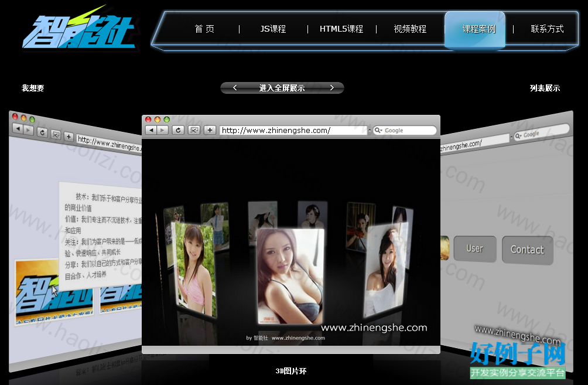Click the Contact button in right window

pyautogui.click(x=527, y=250)
